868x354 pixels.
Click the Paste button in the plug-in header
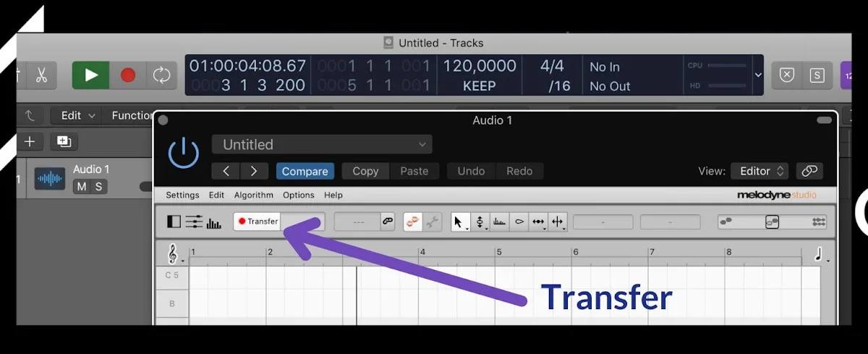(414, 172)
